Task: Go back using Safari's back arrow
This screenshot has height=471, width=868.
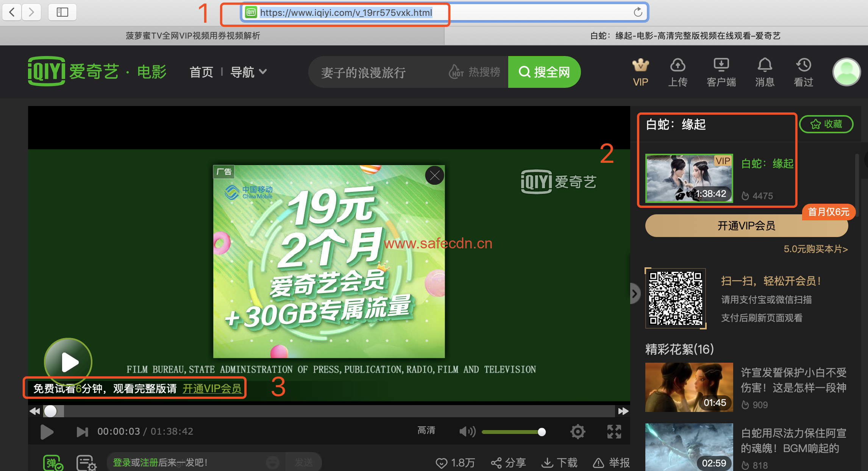Action: coord(12,12)
